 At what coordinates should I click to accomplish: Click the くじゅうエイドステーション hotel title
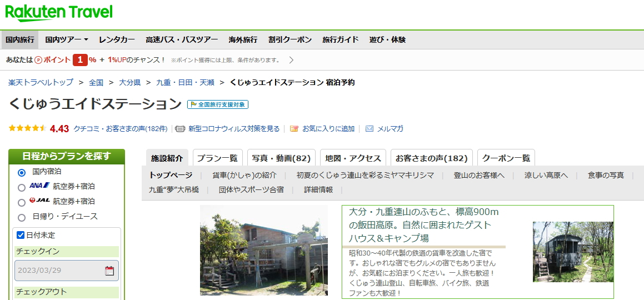95,104
